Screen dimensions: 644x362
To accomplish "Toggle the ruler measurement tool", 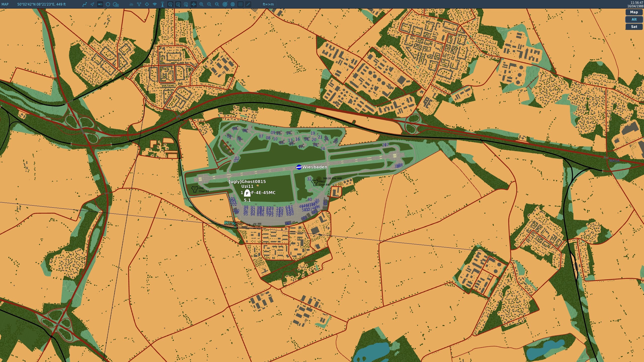I will [x=100, y=4].
